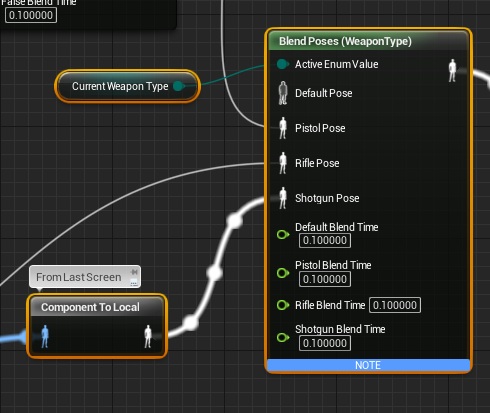Screen dimensions: 490x413
Task: Select the Component To Local node title
Action: 90,307
